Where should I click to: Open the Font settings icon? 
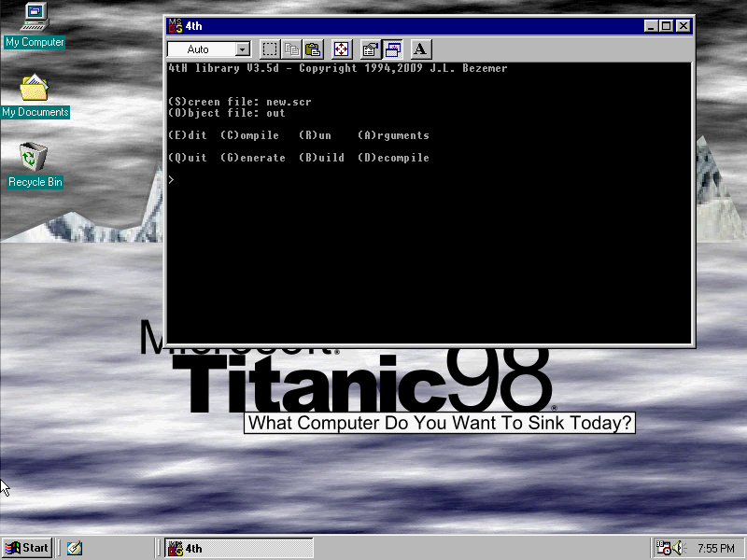[420, 49]
